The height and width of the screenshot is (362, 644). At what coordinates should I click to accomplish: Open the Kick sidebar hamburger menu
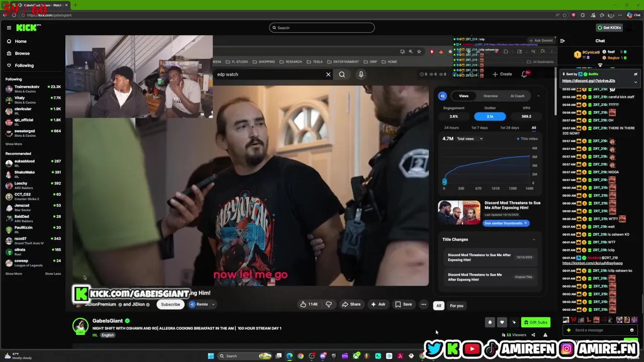pos(9,28)
